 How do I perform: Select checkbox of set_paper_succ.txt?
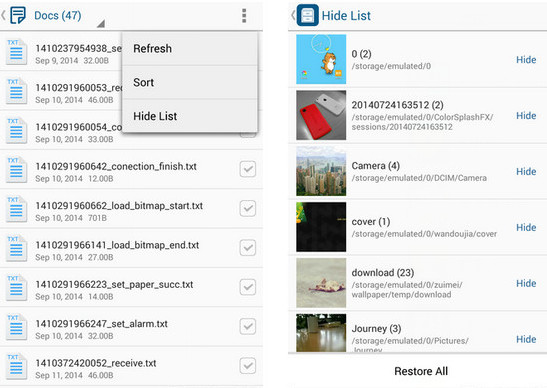point(248,287)
